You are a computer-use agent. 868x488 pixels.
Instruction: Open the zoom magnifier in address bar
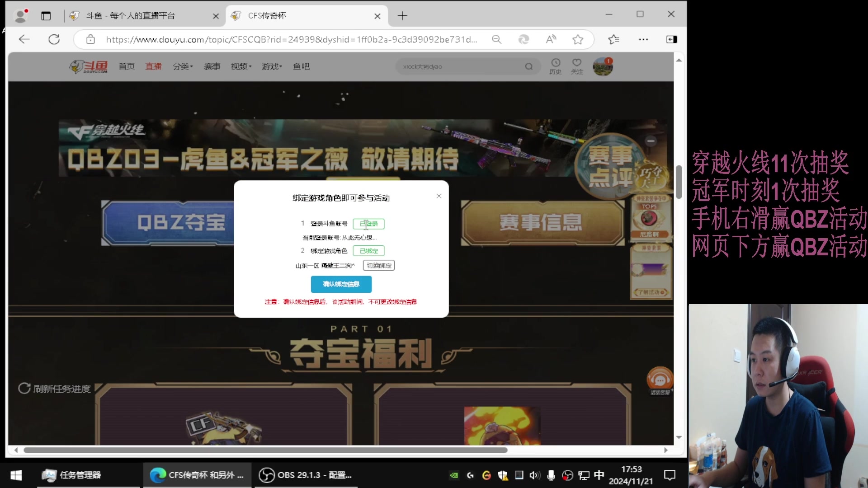coord(496,39)
